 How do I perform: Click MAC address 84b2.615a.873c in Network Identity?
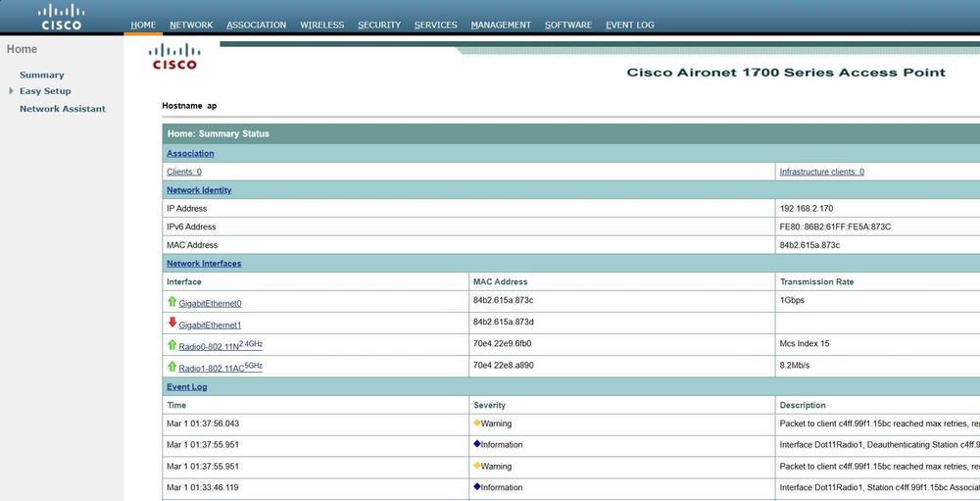809,245
